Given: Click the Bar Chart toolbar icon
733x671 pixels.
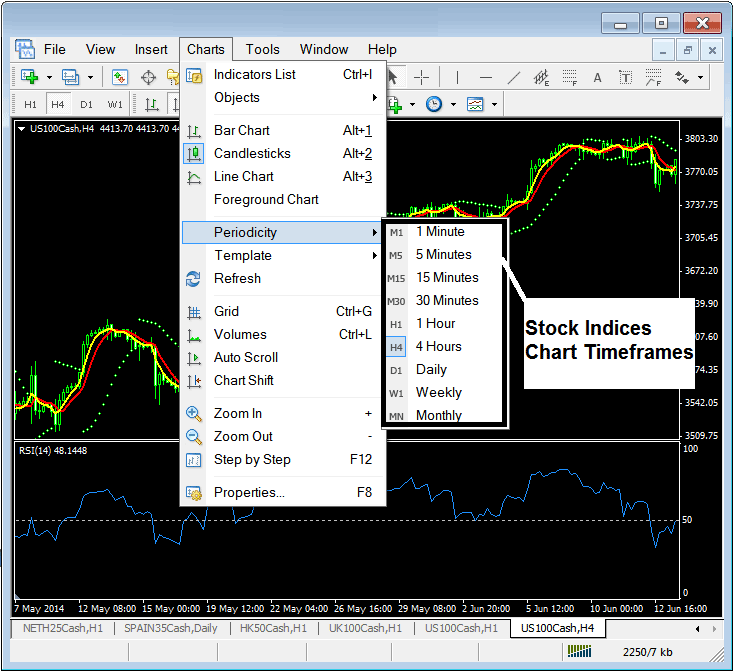Looking at the screenshot, I should (x=151, y=104).
